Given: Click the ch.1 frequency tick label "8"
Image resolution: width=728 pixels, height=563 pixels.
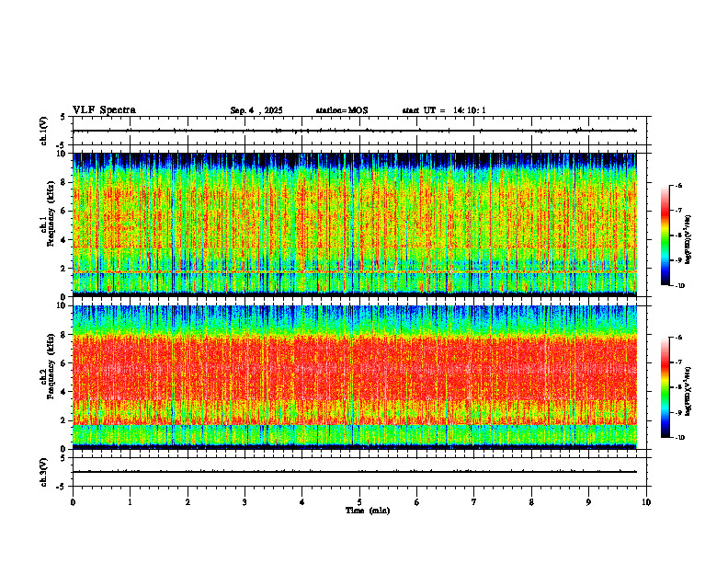Looking at the screenshot, I should pos(64,182).
